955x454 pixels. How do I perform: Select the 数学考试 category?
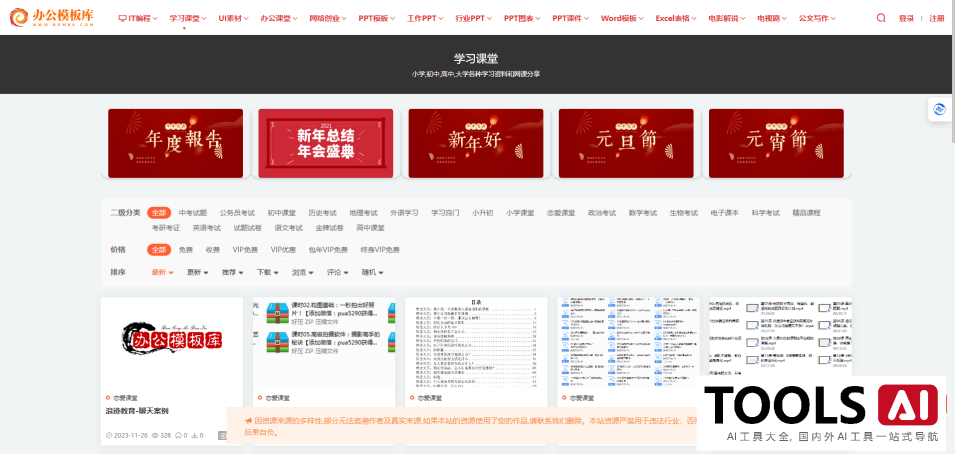pos(643,213)
